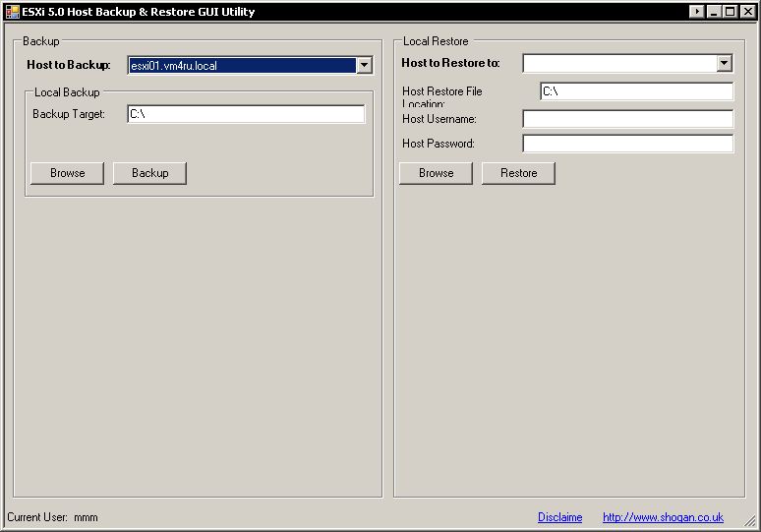Click Browse in the Local Backup group
This screenshot has height=532, width=761.
tap(68, 173)
